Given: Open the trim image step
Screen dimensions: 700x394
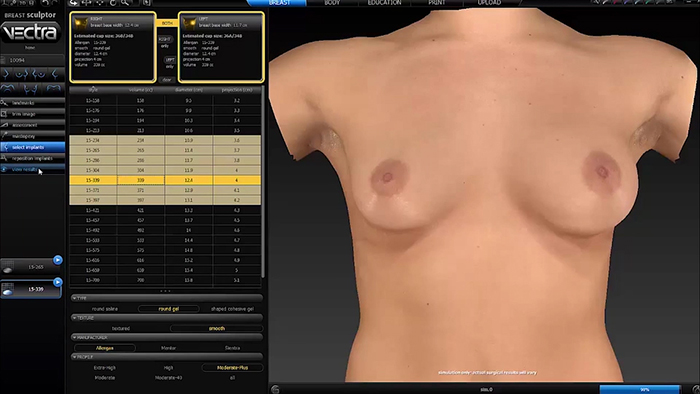Looking at the screenshot, I should click(33, 114).
